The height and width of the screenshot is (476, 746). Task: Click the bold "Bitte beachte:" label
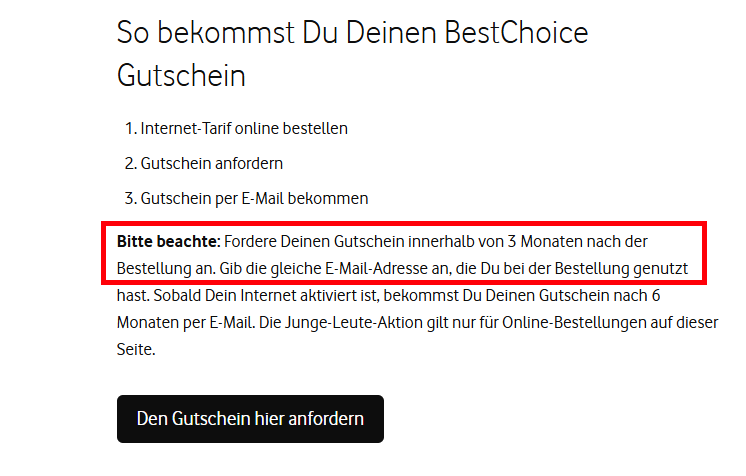click(x=168, y=242)
